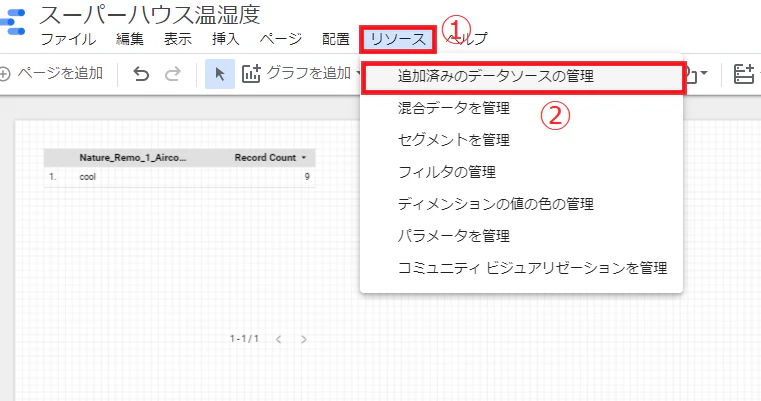Click the ページを追加 button
This screenshot has width=761, height=401.
pos(51,74)
